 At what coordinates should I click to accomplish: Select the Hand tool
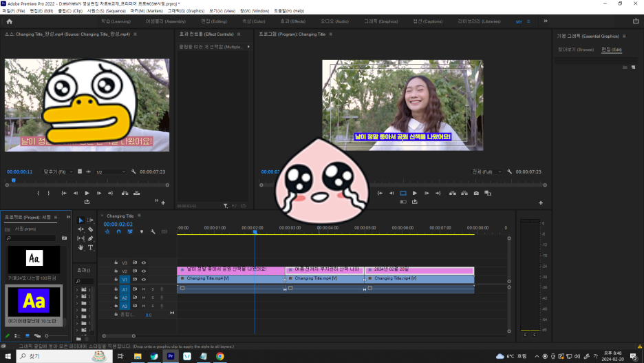click(x=80, y=247)
